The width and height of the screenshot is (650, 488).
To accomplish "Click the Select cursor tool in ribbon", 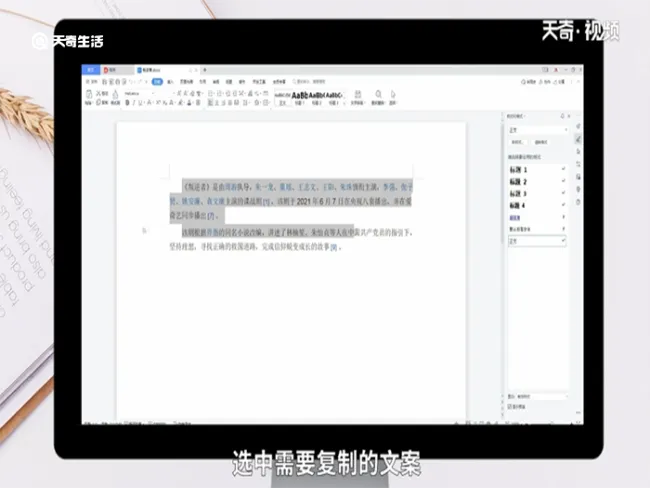I will tap(393, 98).
